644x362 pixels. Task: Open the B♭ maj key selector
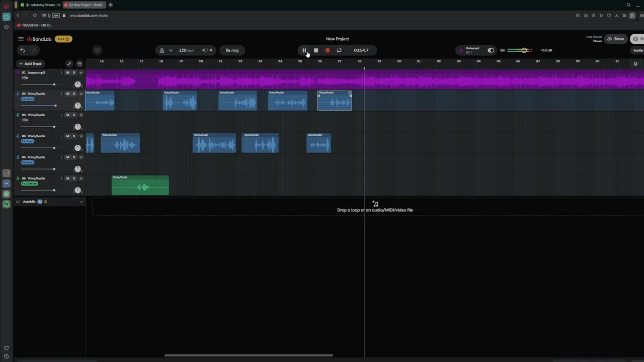click(x=232, y=50)
